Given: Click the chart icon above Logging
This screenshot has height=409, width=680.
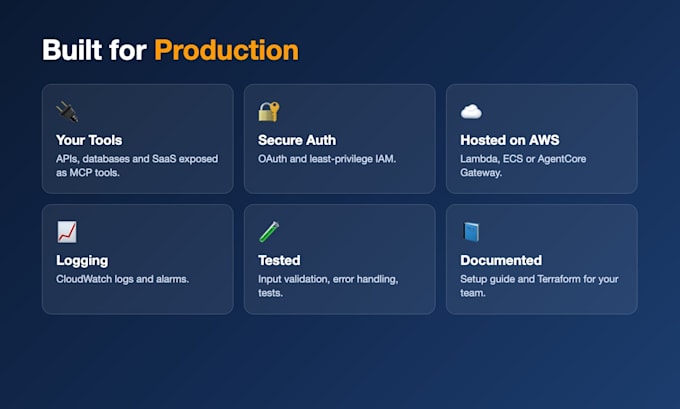Looking at the screenshot, I should 67,232.
